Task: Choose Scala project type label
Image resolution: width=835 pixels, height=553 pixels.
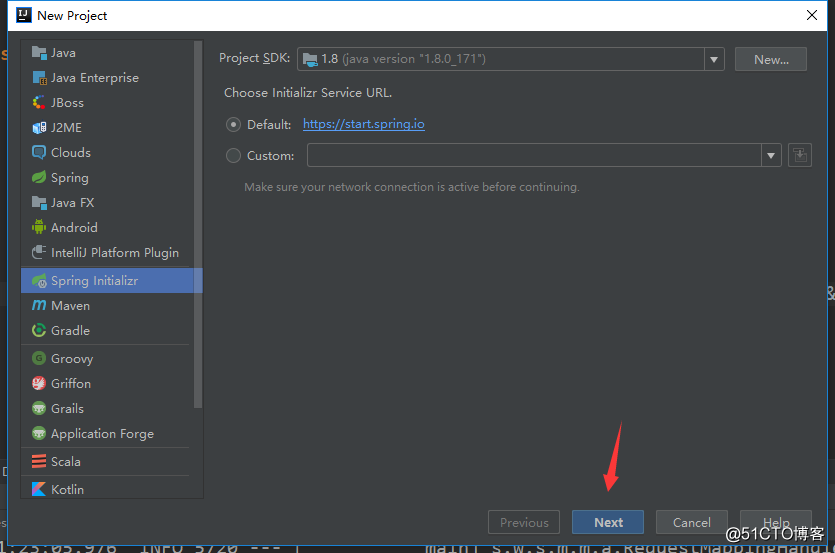Action: coord(66,461)
